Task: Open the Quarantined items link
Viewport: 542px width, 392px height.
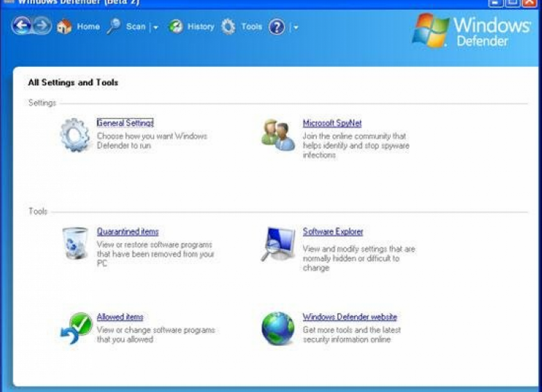Action: coord(128,231)
